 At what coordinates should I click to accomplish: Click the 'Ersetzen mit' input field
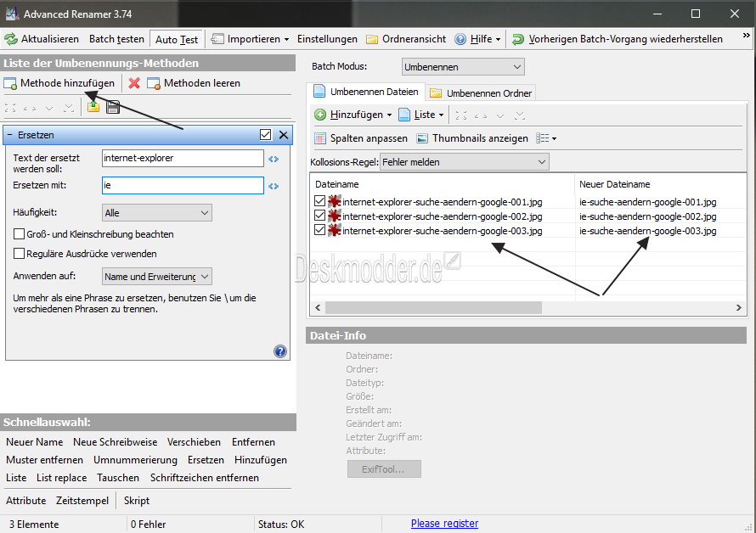183,186
